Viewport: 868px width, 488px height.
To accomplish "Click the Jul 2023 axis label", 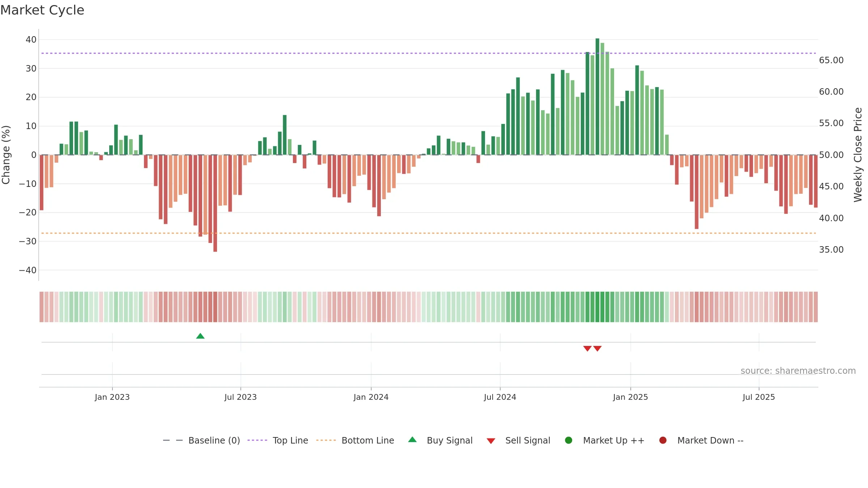I will (241, 397).
